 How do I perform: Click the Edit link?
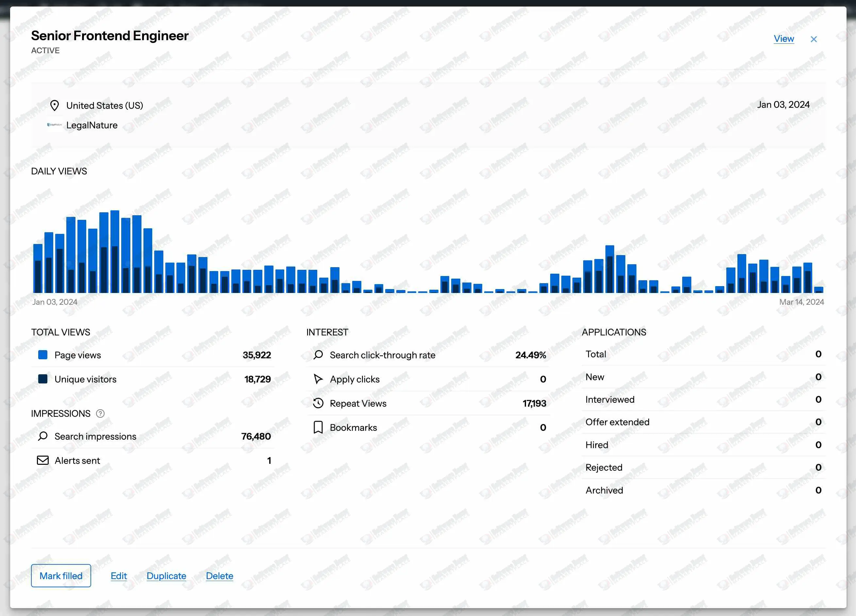click(x=119, y=575)
